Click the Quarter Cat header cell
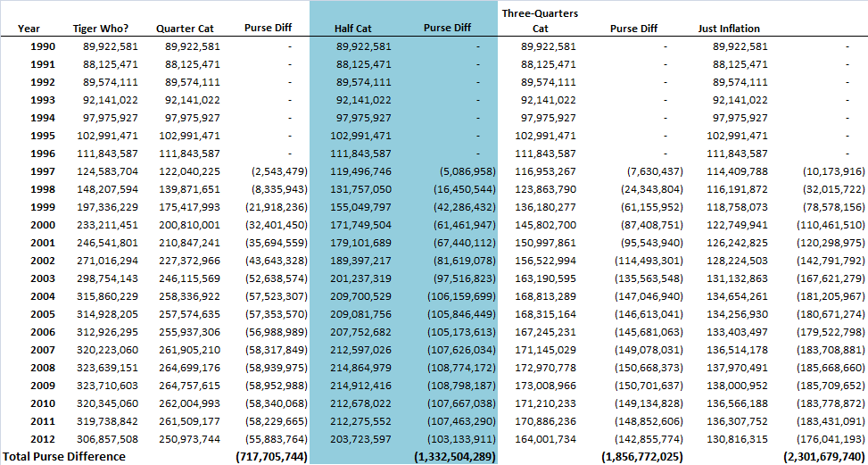 [184, 29]
